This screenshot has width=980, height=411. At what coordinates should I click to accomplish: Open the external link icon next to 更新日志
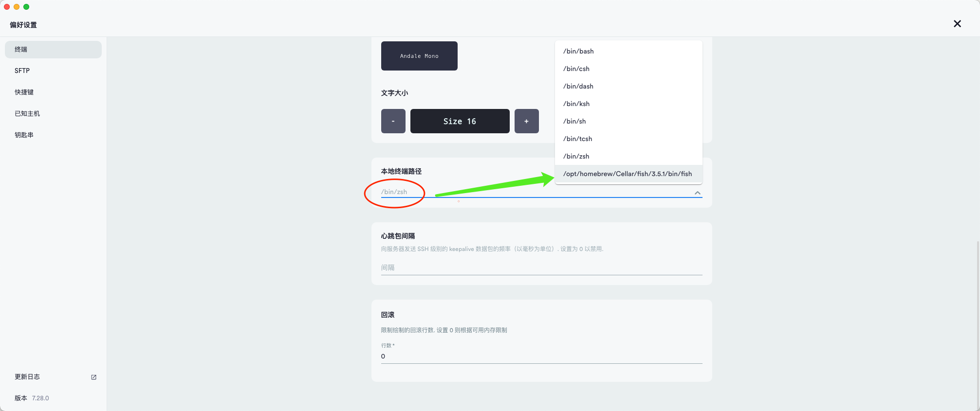click(94, 377)
